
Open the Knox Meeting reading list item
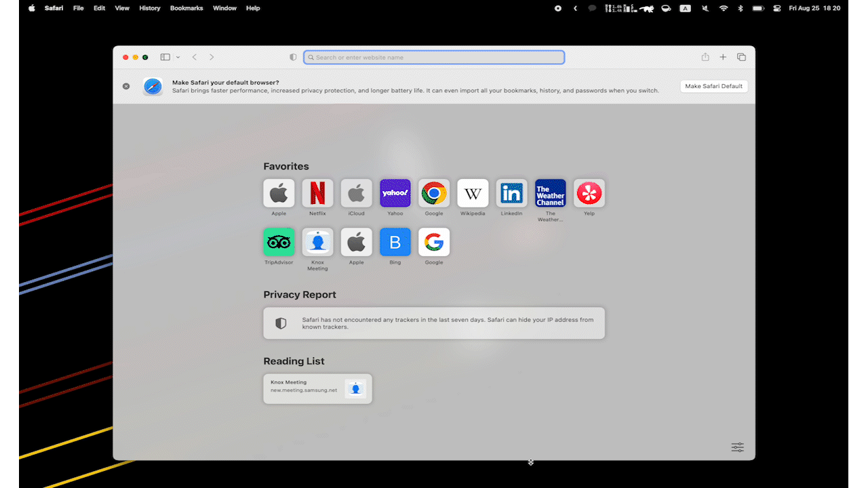(x=317, y=388)
